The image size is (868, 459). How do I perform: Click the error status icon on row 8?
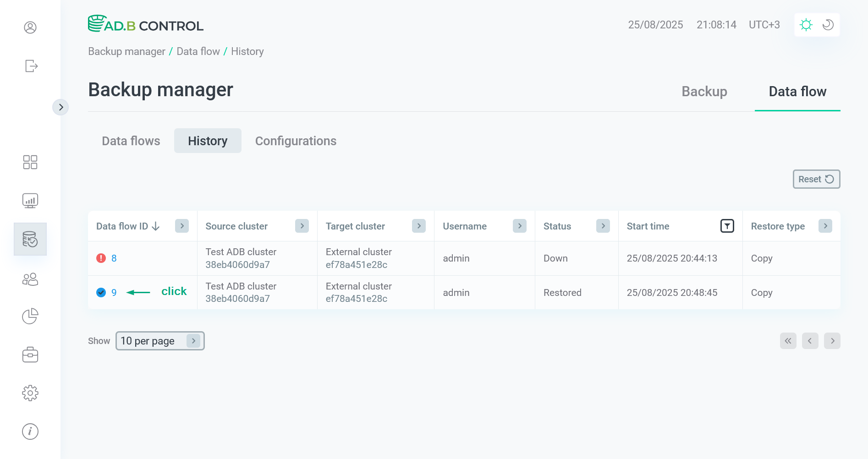pyautogui.click(x=101, y=258)
